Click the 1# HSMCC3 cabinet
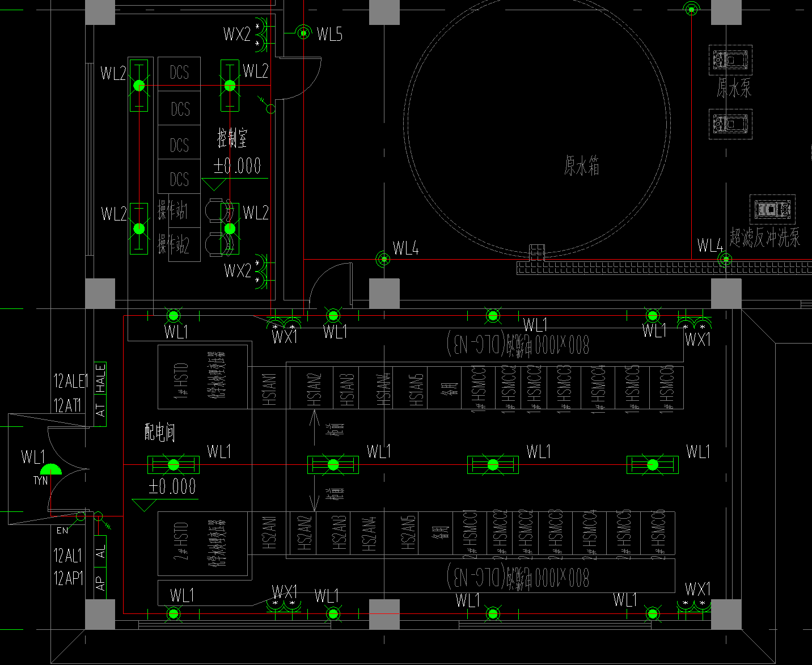Screen dimensions: 812x665 pos(564,388)
